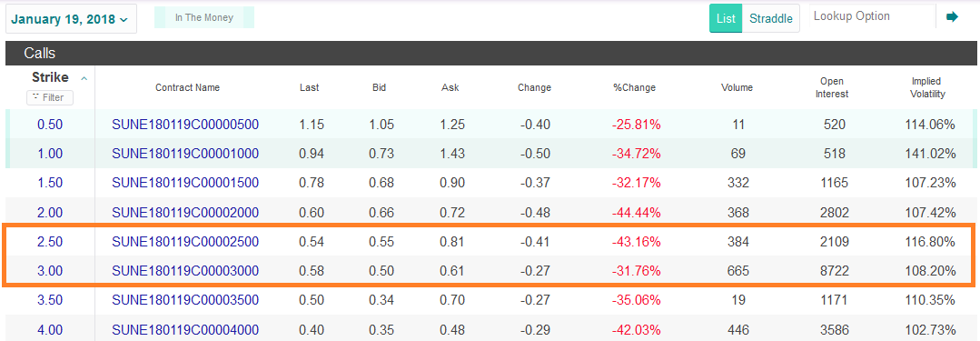Select the 1.50 strike link
Image resolution: width=980 pixels, height=341 pixels.
(50, 184)
